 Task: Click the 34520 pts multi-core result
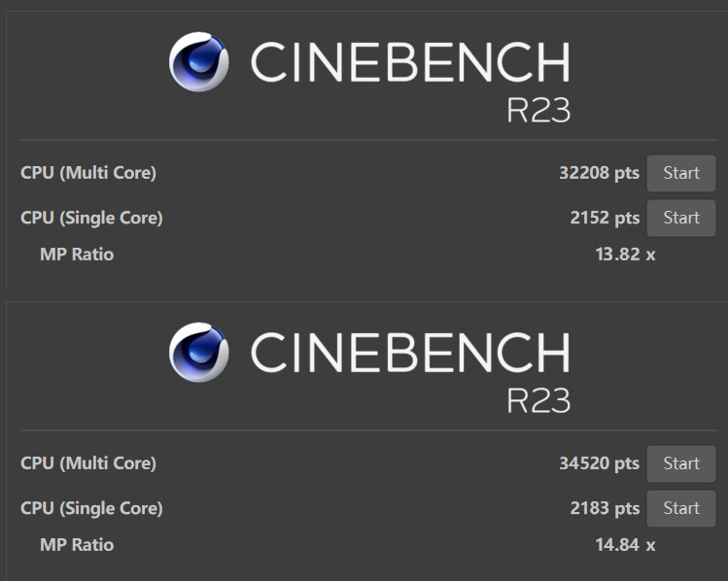599,463
